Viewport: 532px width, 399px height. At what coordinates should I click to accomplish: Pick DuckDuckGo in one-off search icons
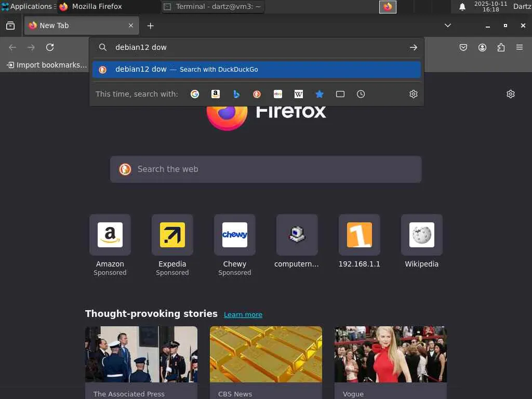257,94
